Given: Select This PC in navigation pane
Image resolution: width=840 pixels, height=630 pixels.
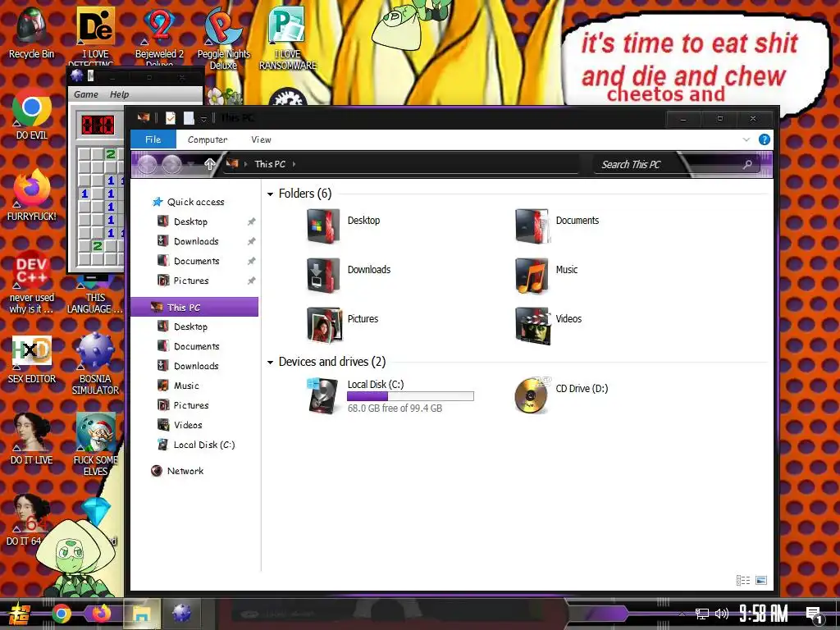Looking at the screenshot, I should [194, 307].
